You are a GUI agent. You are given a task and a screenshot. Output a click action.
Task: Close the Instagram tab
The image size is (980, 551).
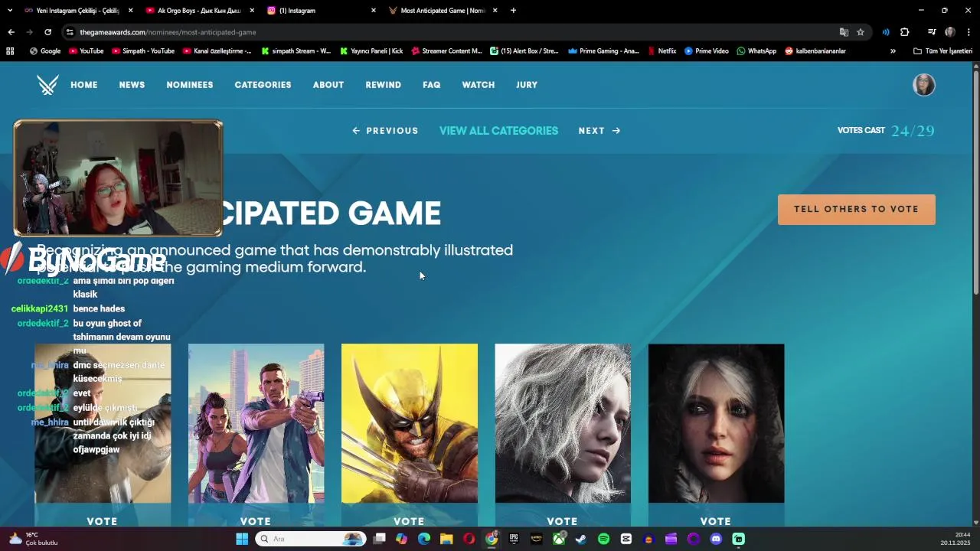[374, 11]
